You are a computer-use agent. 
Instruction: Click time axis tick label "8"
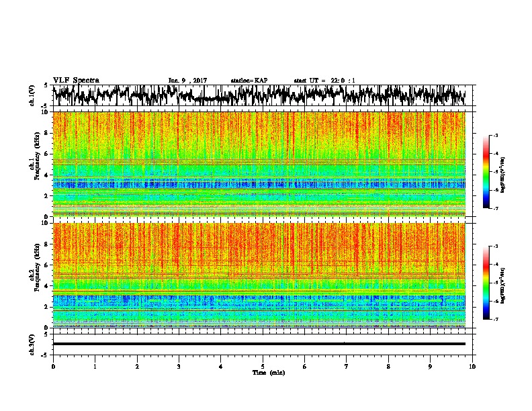(388, 367)
